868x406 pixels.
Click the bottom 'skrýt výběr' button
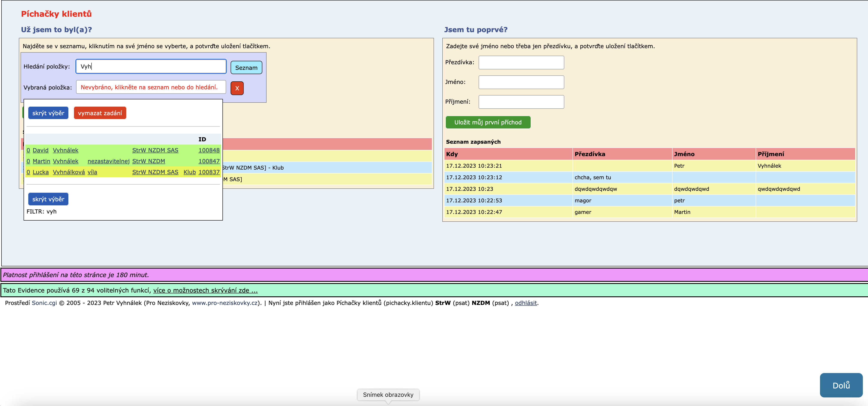pyautogui.click(x=48, y=199)
